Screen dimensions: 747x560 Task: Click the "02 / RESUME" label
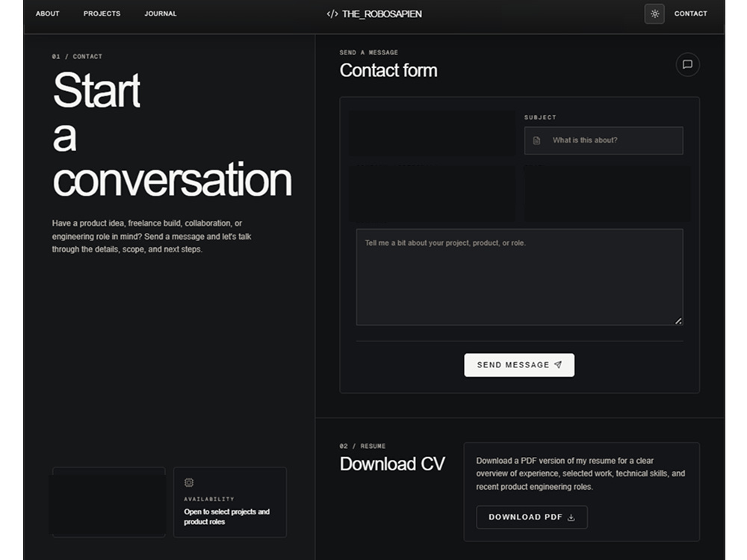click(x=362, y=447)
